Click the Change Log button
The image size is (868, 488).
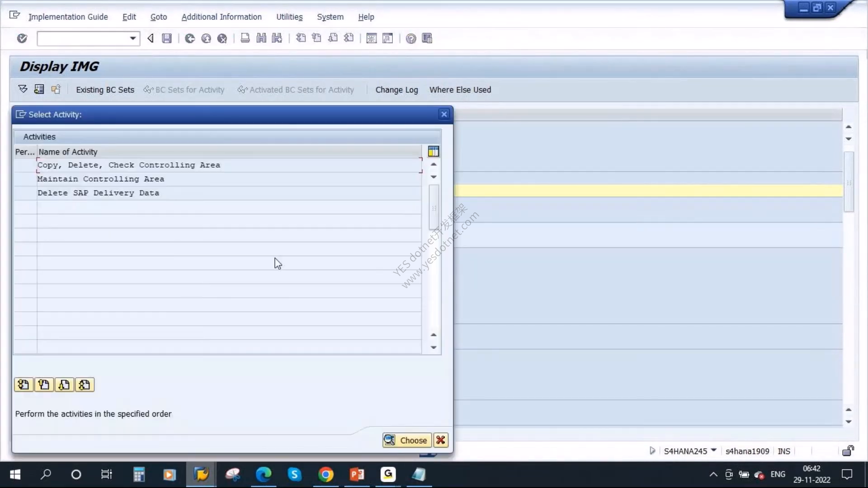tap(396, 89)
